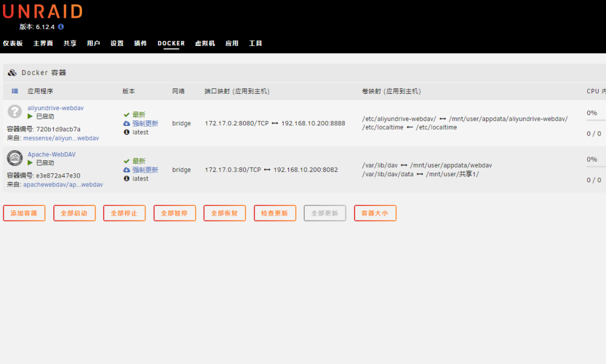Screen dimensions: 606x364
Task: Click 192.168.10.200:8082 host port text
Action: point(305,170)
